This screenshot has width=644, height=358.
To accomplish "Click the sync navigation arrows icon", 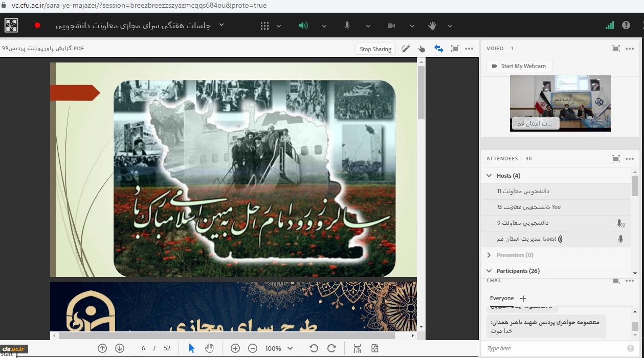I will [438, 49].
